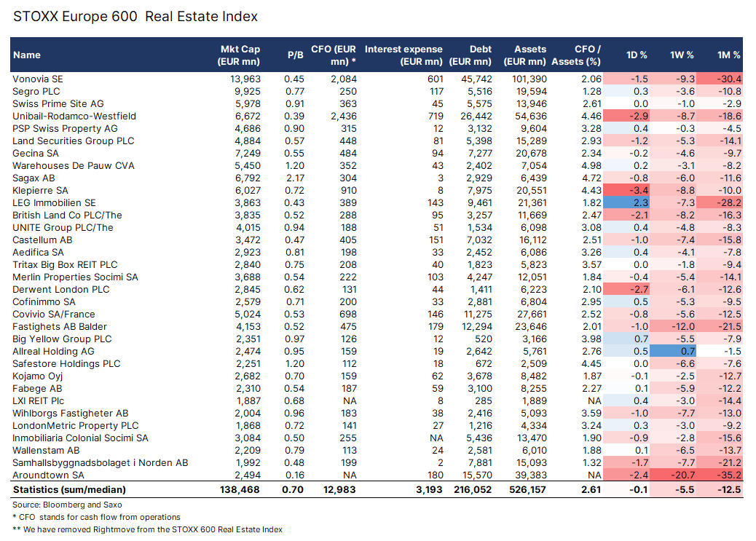This screenshot has width=756, height=541.
Task: Click the 'Segro PLC' name cell
Action: 36,92
